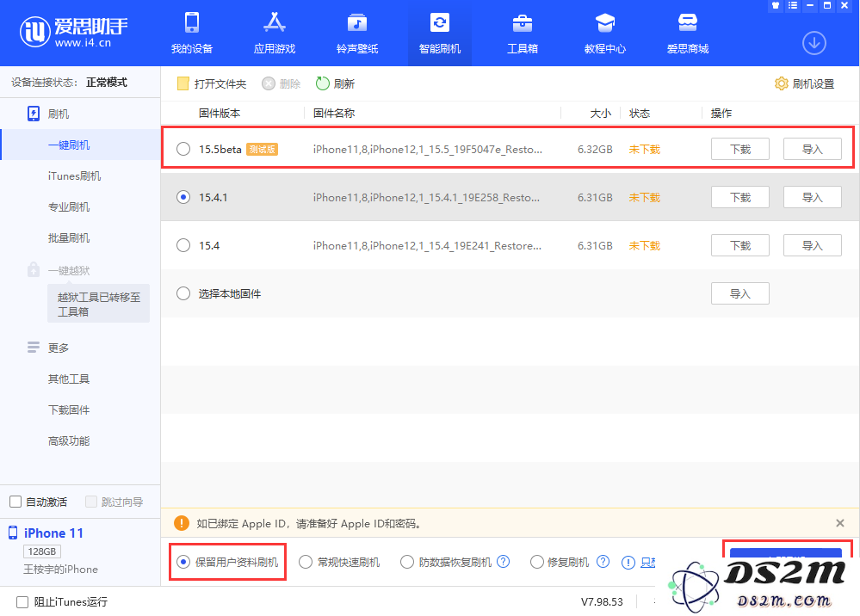The width and height of the screenshot is (860, 616).
Task: Click the 更多 list icon
Action: pyautogui.click(x=34, y=348)
